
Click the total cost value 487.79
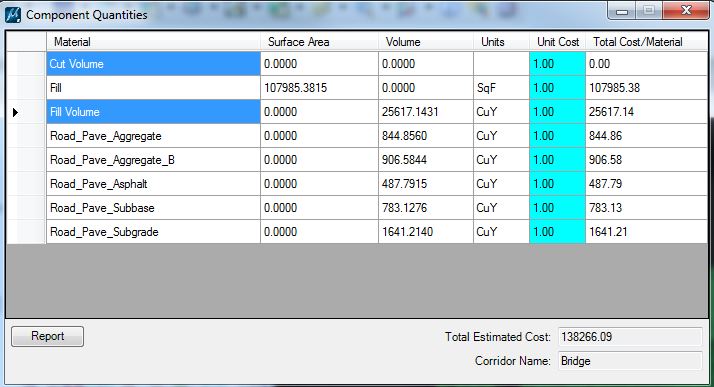[605, 184]
